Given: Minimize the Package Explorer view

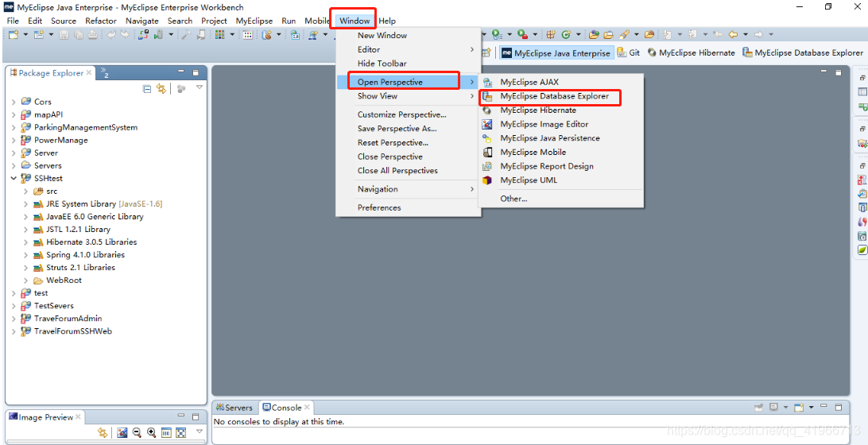Looking at the screenshot, I should [181, 72].
